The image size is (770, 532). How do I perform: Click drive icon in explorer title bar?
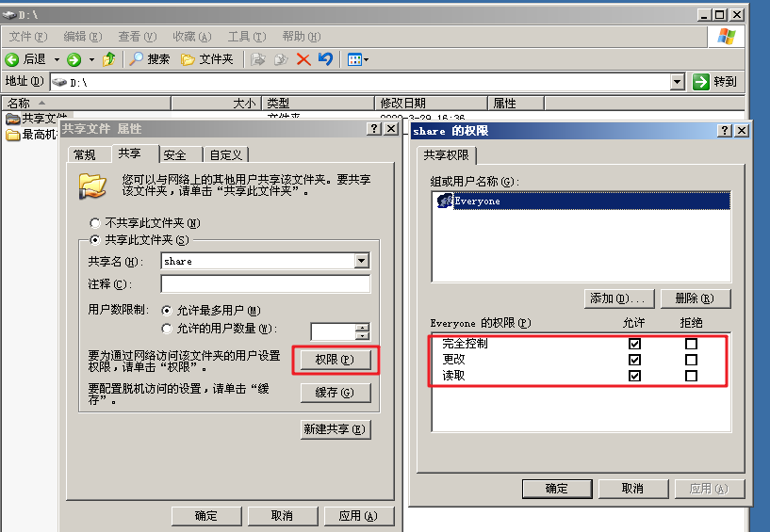pos(9,15)
